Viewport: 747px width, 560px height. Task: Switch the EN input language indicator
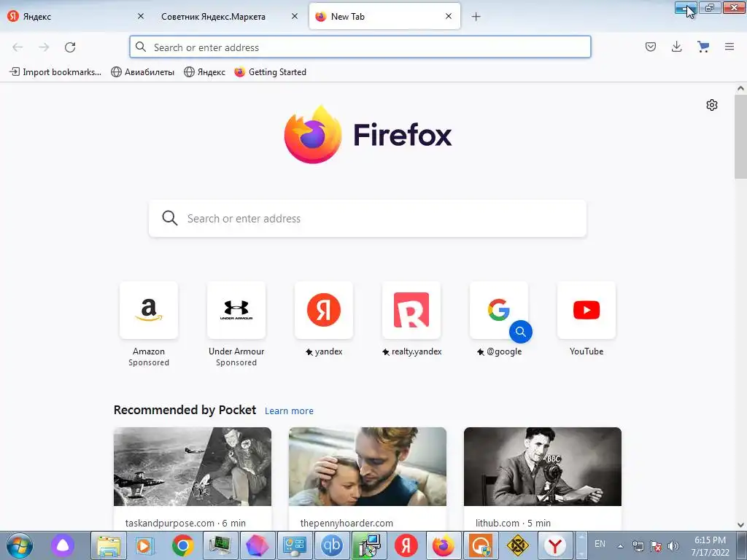click(600, 544)
